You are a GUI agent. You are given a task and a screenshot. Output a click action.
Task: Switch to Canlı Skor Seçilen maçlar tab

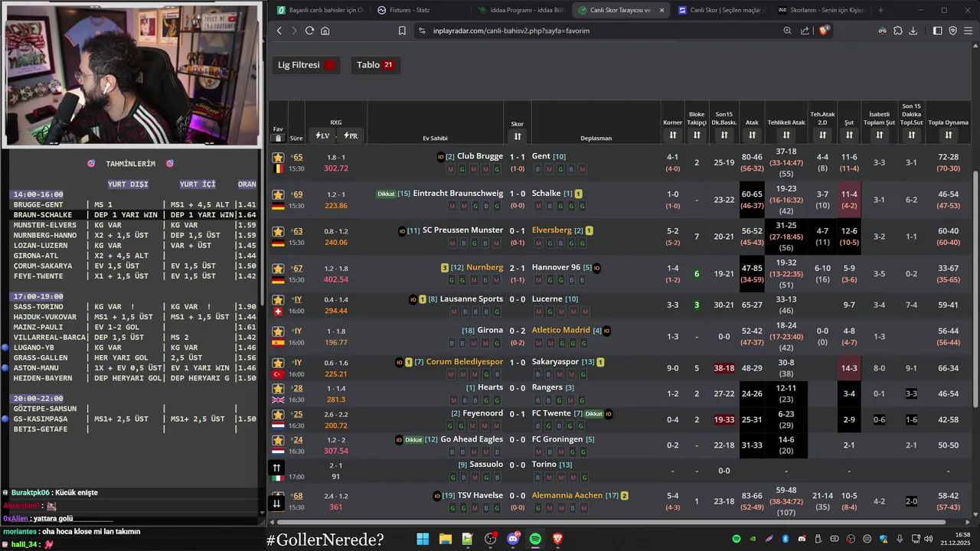720,10
